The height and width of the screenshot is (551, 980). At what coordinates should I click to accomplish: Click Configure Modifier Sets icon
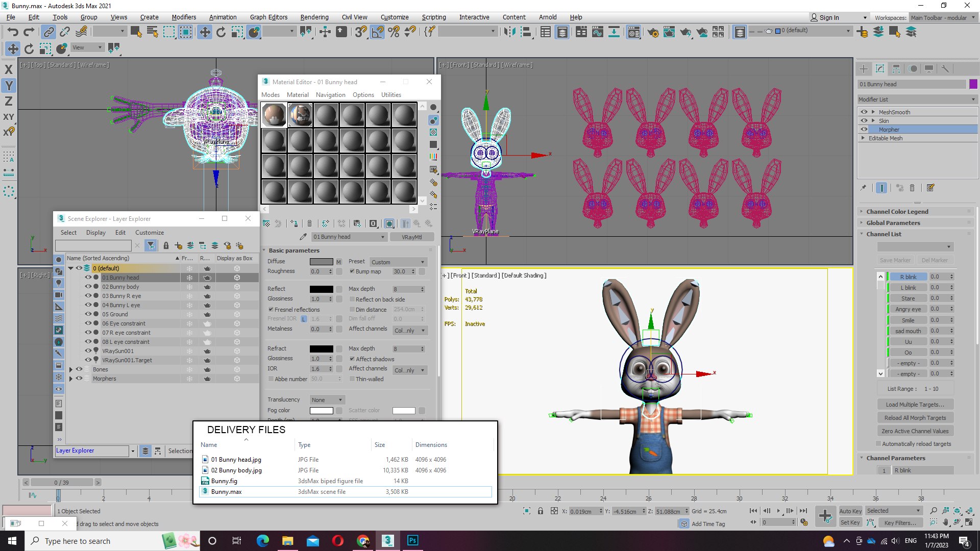[930, 188]
